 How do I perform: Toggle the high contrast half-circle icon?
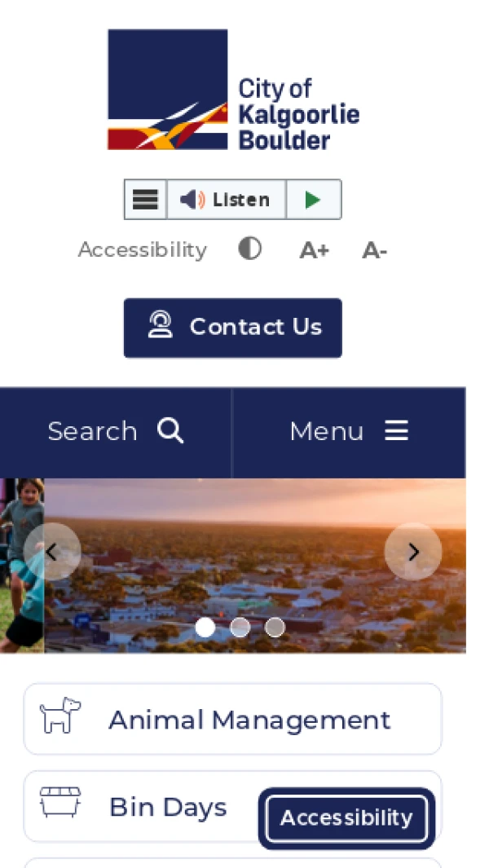click(249, 249)
